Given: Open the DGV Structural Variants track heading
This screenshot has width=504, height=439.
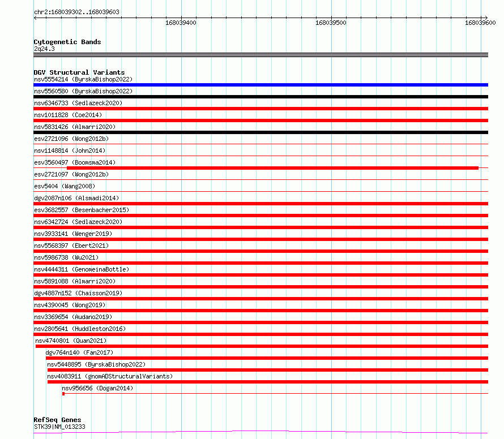Looking at the screenshot, I should point(79,72).
